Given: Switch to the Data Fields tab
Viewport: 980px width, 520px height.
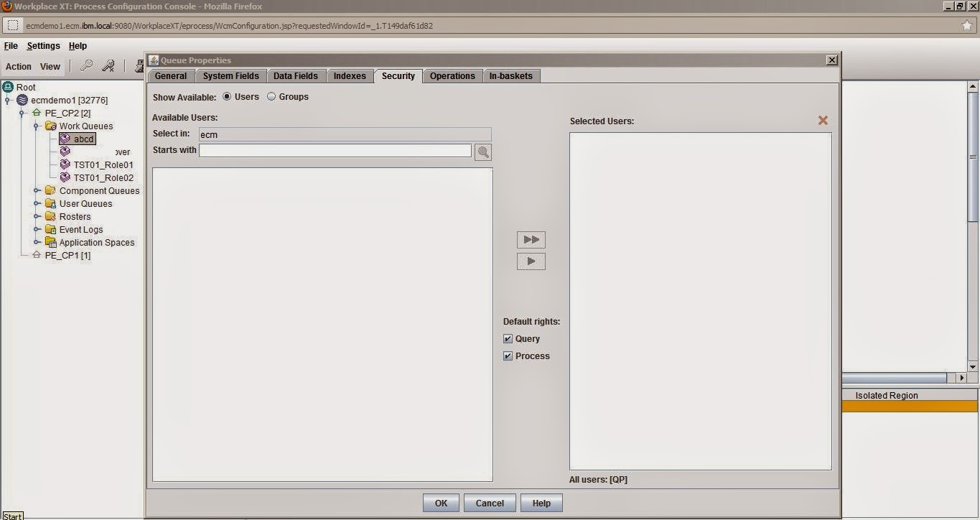Looking at the screenshot, I should (296, 75).
